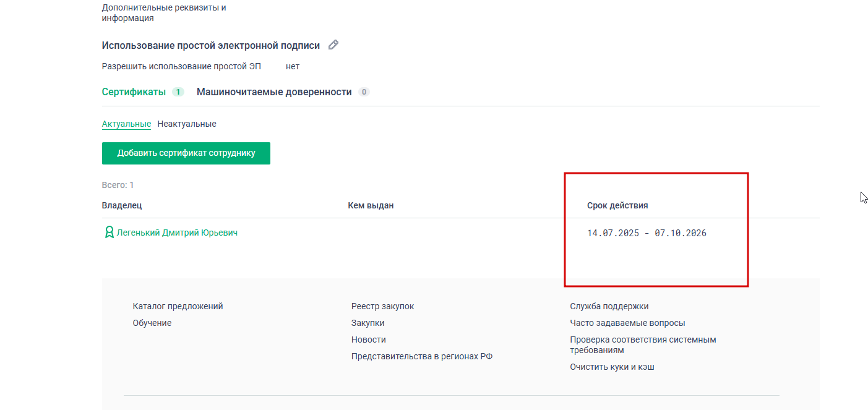
Task: Open the Машиночитаемые доверенности tab
Action: 274,92
